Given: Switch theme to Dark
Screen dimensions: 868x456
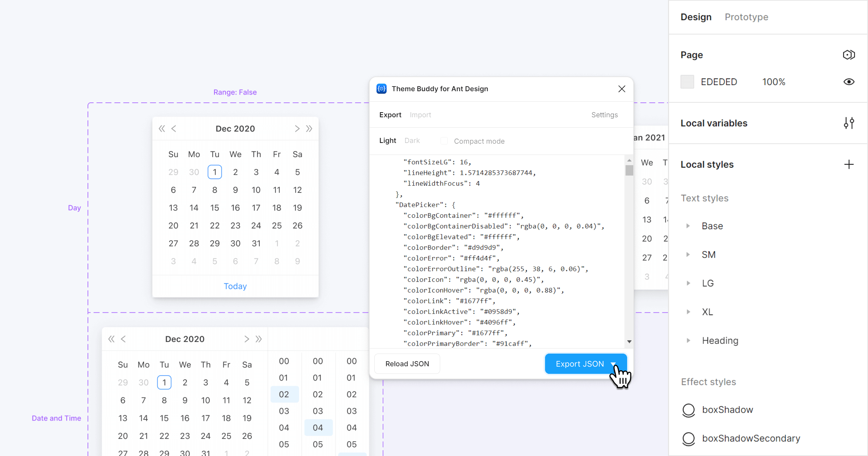Looking at the screenshot, I should click(x=412, y=140).
